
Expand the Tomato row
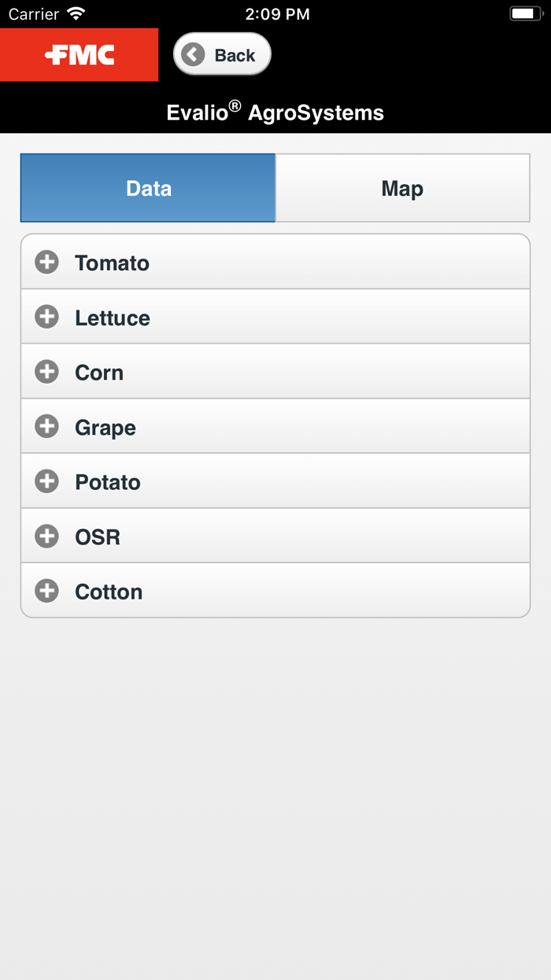[x=275, y=262]
